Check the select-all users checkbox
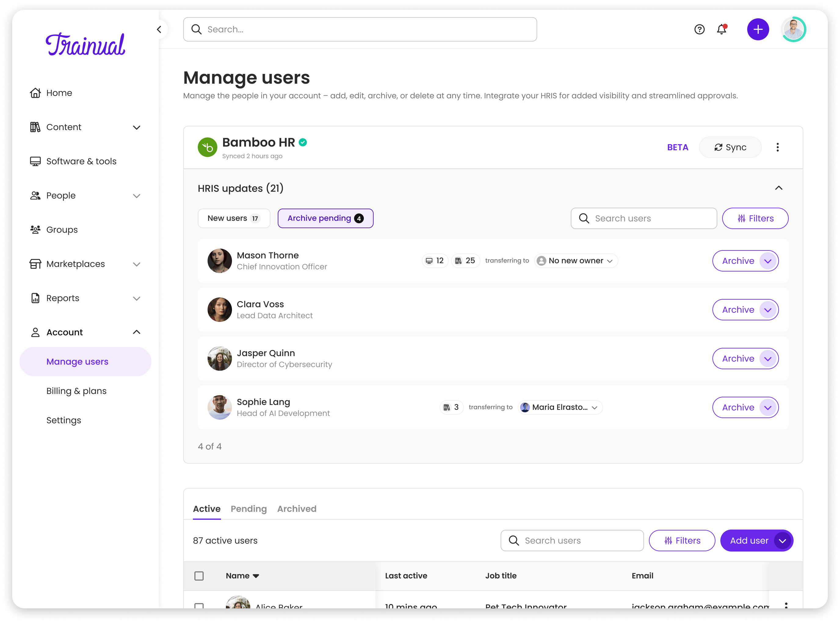Viewport: 840px width, 623px height. click(x=199, y=575)
